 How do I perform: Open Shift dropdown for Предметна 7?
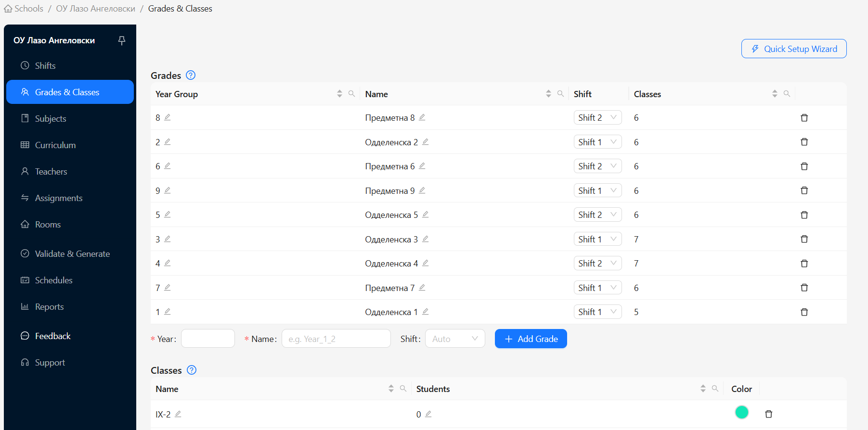pyautogui.click(x=598, y=288)
